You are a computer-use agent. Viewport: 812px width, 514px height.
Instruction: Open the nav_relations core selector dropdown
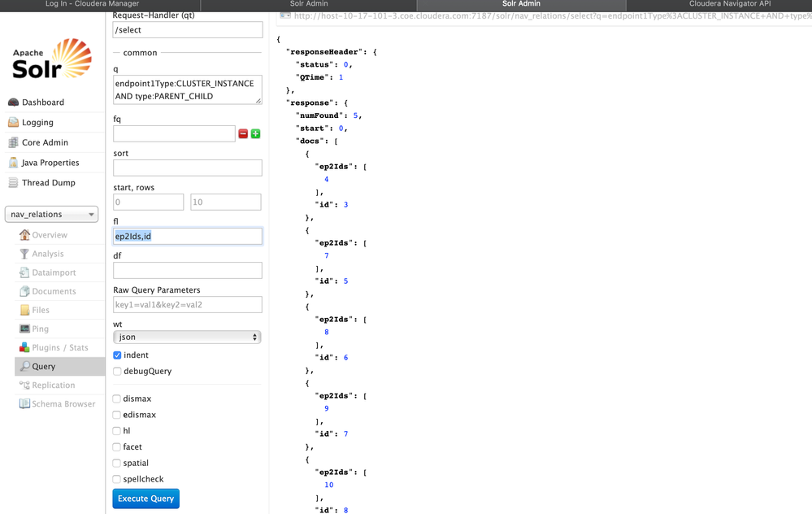coord(51,215)
